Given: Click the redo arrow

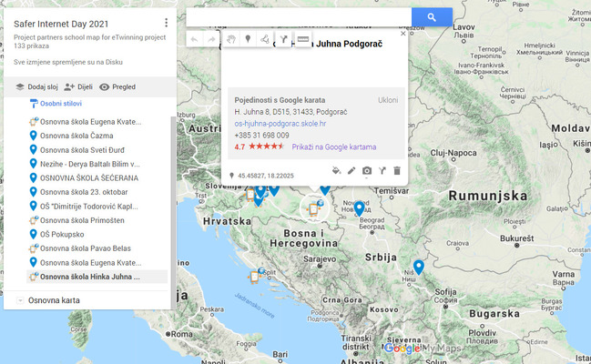Looking at the screenshot, I should coord(211,39).
